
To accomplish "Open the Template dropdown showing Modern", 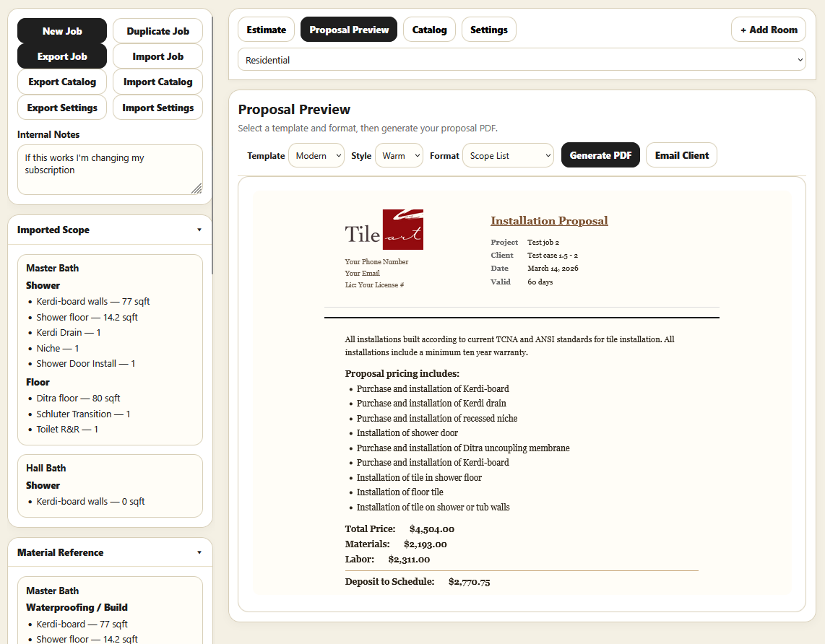I will coord(316,155).
